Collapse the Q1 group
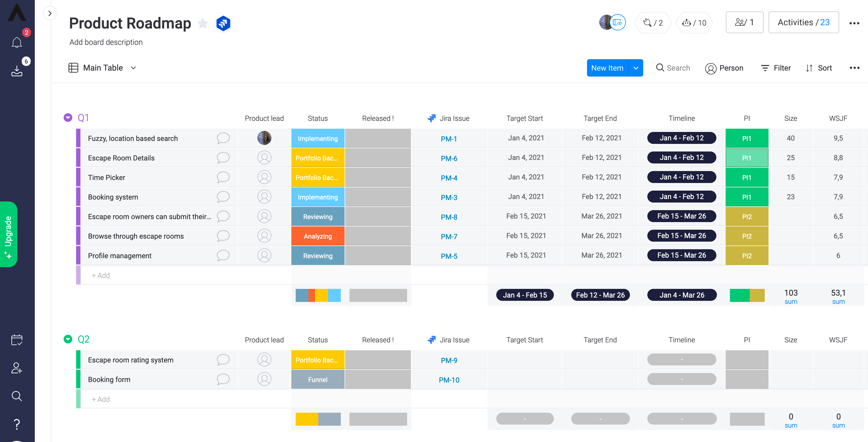 point(68,118)
